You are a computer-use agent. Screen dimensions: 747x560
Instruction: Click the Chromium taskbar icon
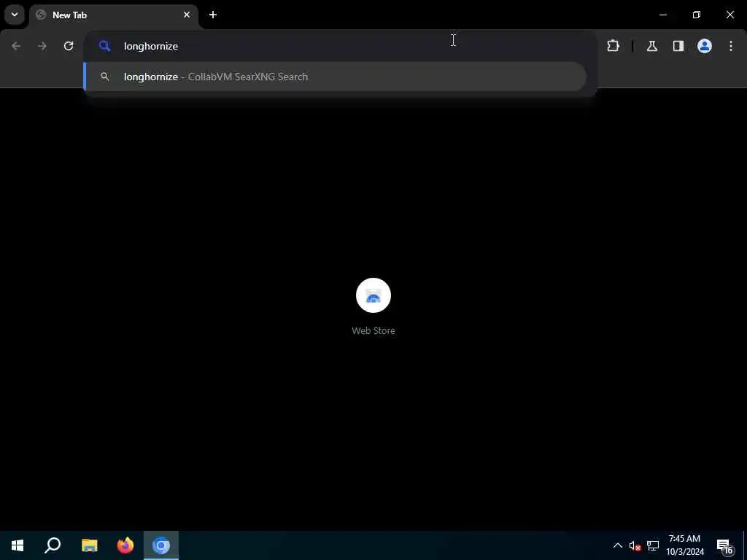pyautogui.click(x=161, y=545)
